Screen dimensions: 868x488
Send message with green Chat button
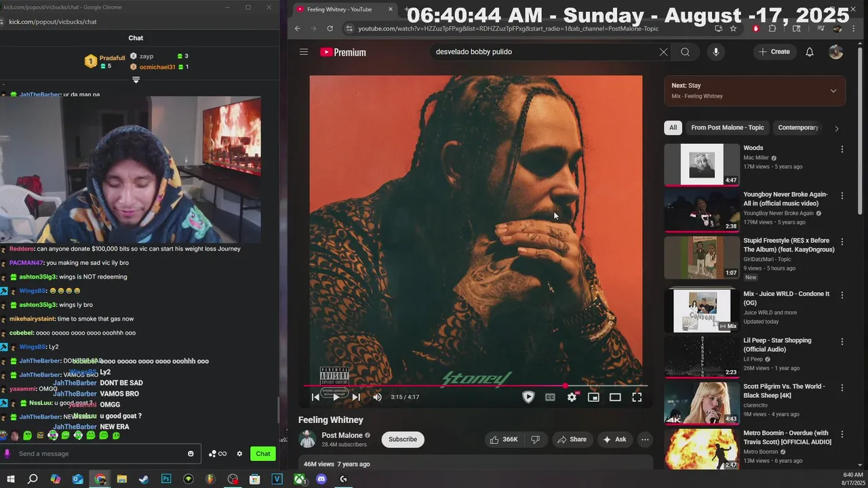pos(263,453)
